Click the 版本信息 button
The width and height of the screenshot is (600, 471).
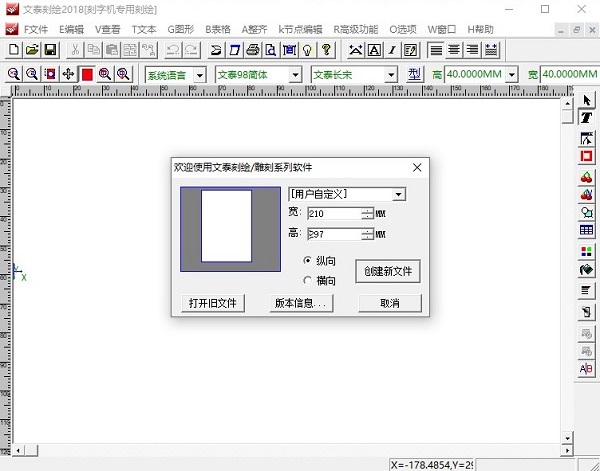tap(301, 303)
